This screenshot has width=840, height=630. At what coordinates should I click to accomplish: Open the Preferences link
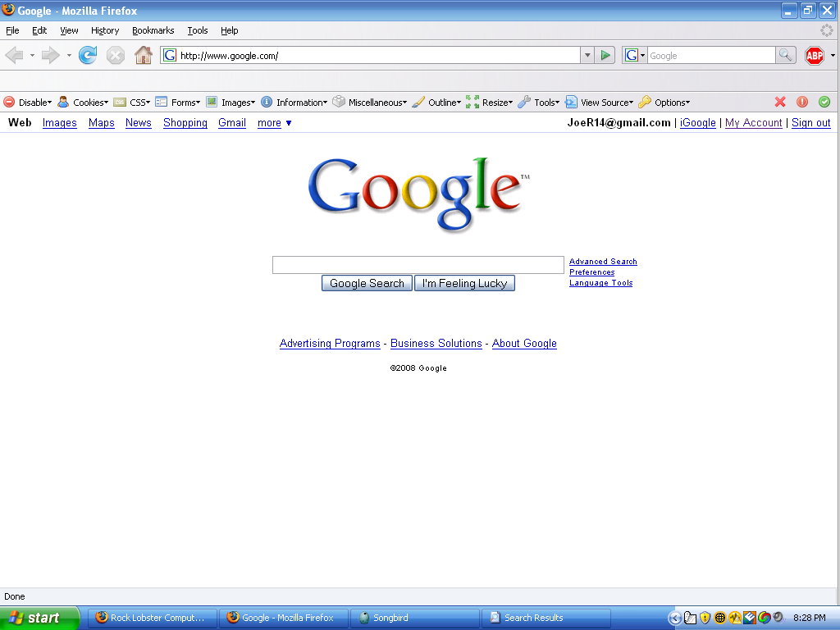click(591, 272)
